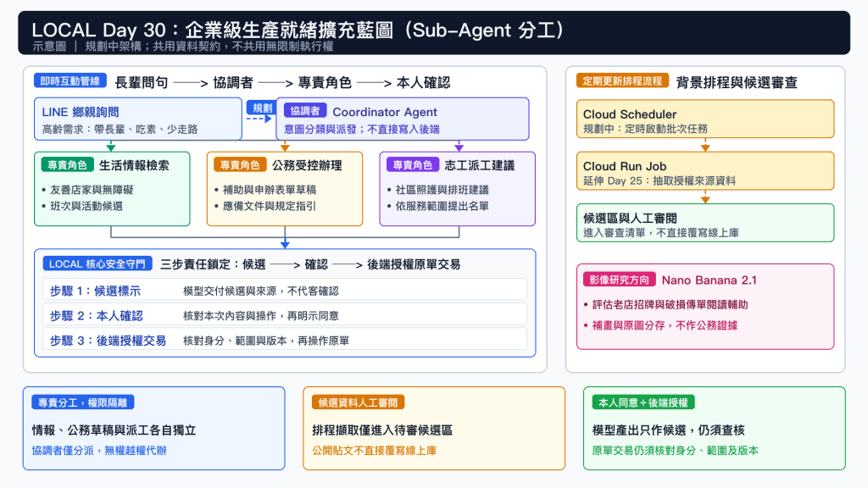Image resolution: width=868 pixels, height=488 pixels.
Task: Click the "專責角色" badge beside "生活情報檢索"
Action: [x=67, y=165]
